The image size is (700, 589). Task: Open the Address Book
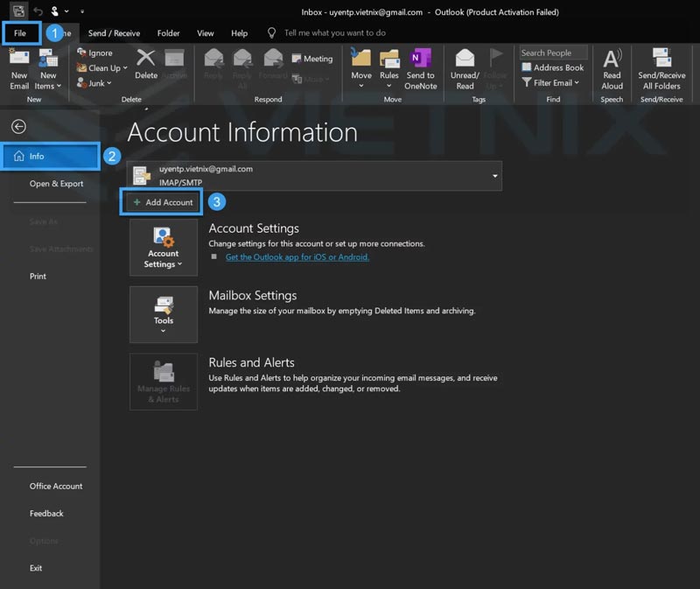tap(553, 67)
